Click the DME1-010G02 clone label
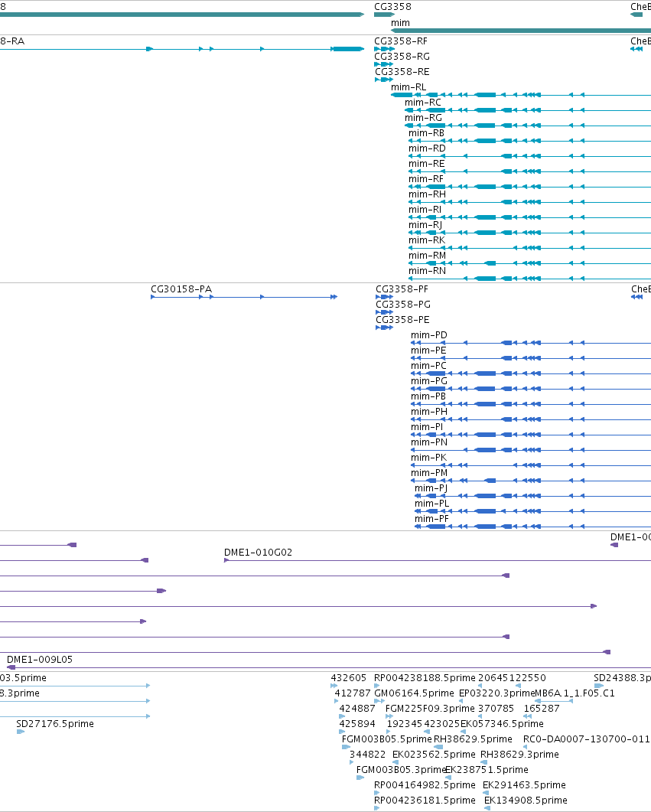Image resolution: width=651 pixels, height=812 pixels. coord(259,553)
